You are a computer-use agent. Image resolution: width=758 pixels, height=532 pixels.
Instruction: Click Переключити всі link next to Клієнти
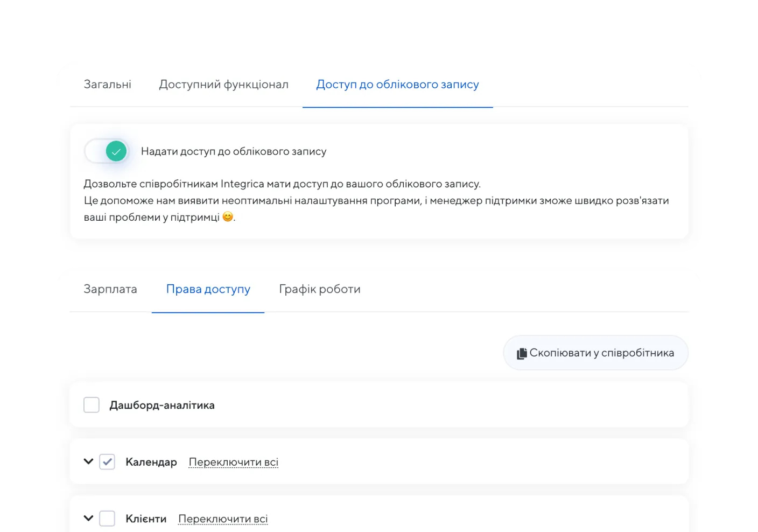[x=223, y=519]
